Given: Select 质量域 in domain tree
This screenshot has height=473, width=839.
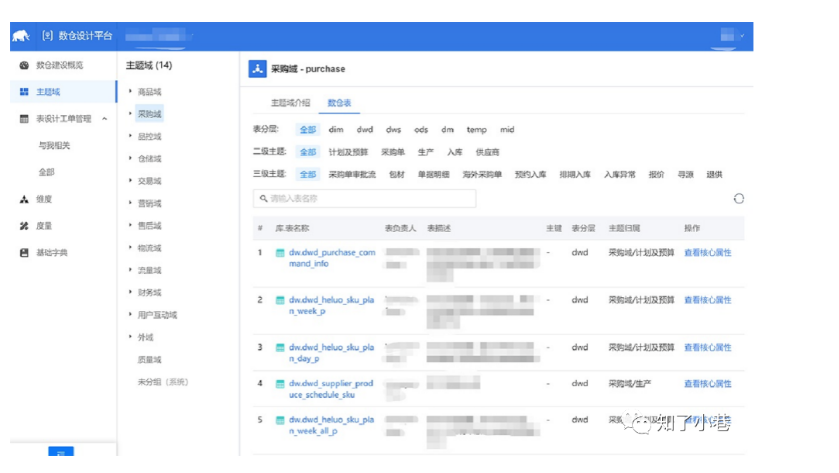Looking at the screenshot, I should tap(149, 360).
